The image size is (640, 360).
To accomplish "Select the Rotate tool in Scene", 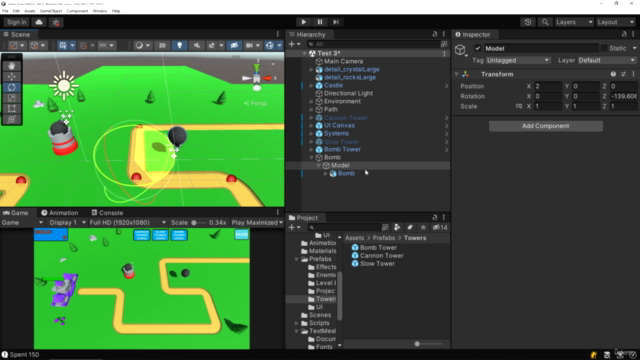I will point(11,87).
